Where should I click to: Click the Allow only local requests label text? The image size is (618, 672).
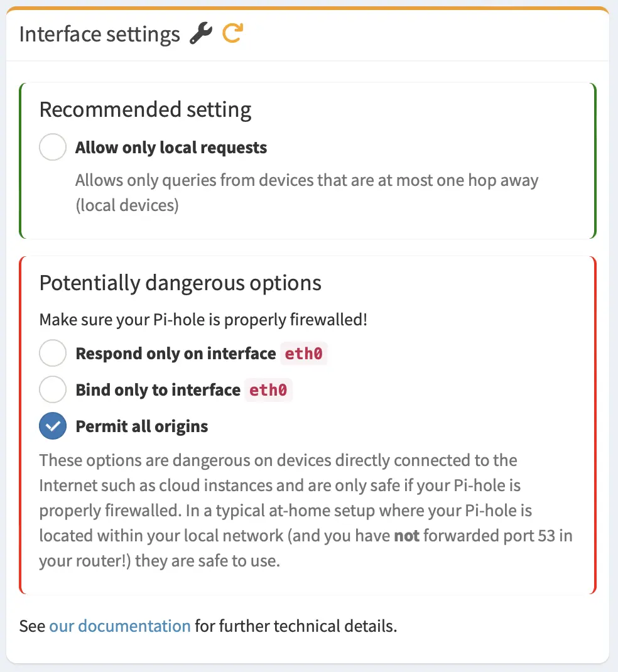coord(171,147)
